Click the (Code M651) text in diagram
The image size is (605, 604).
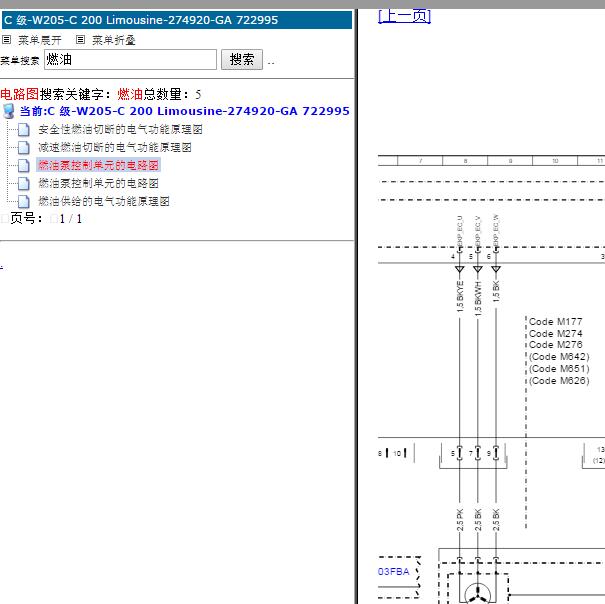click(559, 369)
